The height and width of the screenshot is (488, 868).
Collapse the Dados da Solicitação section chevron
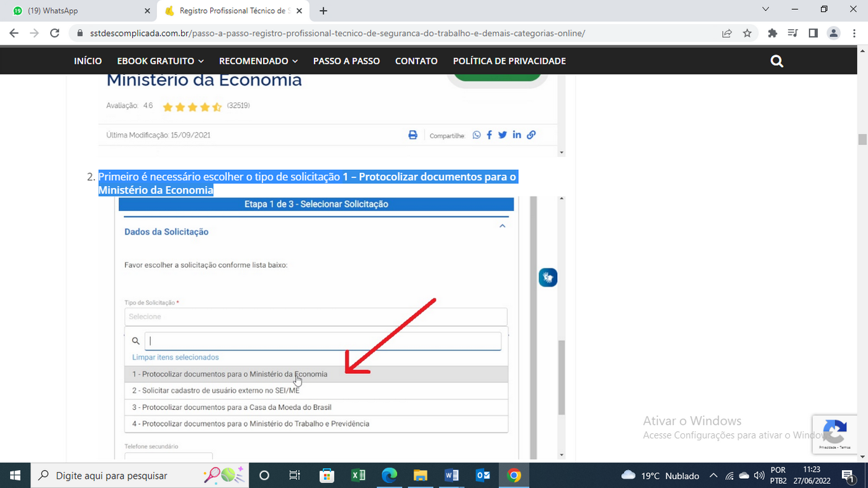[x=503, y=226]
